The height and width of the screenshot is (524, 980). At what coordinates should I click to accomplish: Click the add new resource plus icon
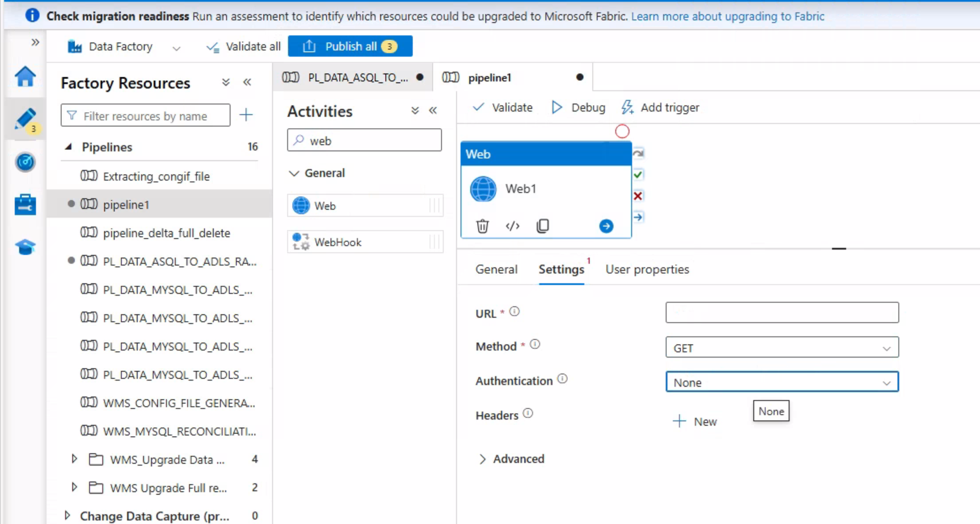click(x=246, y=114)
